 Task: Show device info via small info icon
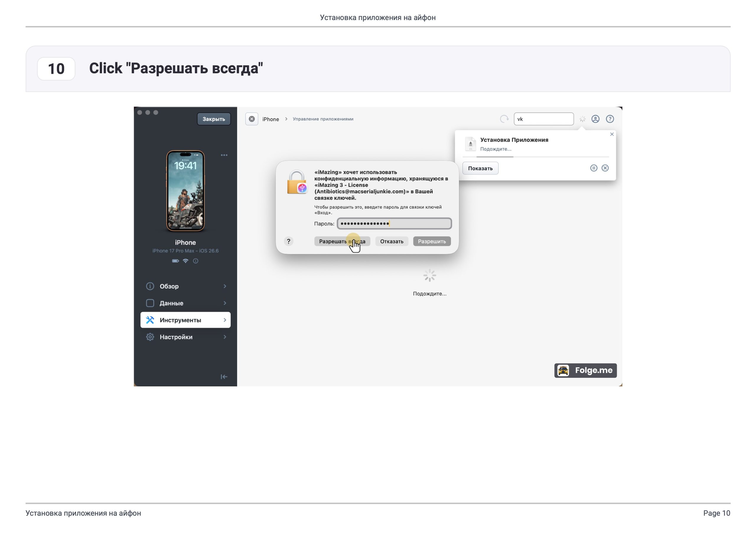coord(195,261)
